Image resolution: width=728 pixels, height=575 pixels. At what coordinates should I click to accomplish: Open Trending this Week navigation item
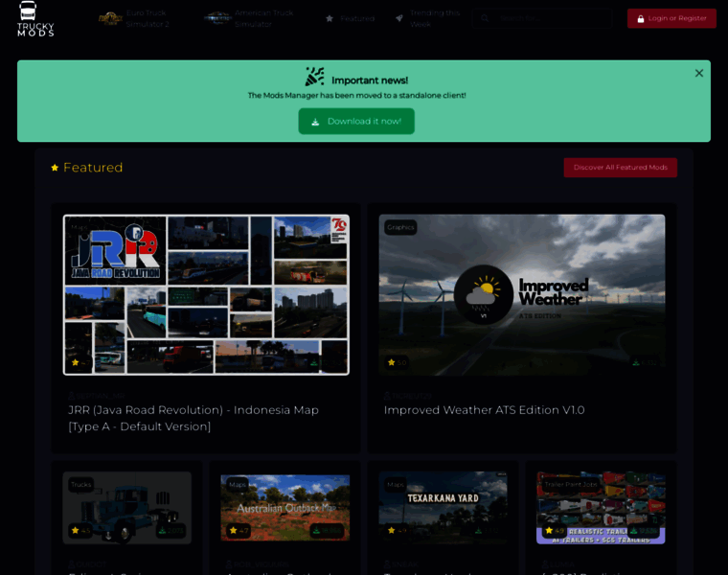[428, 18]
